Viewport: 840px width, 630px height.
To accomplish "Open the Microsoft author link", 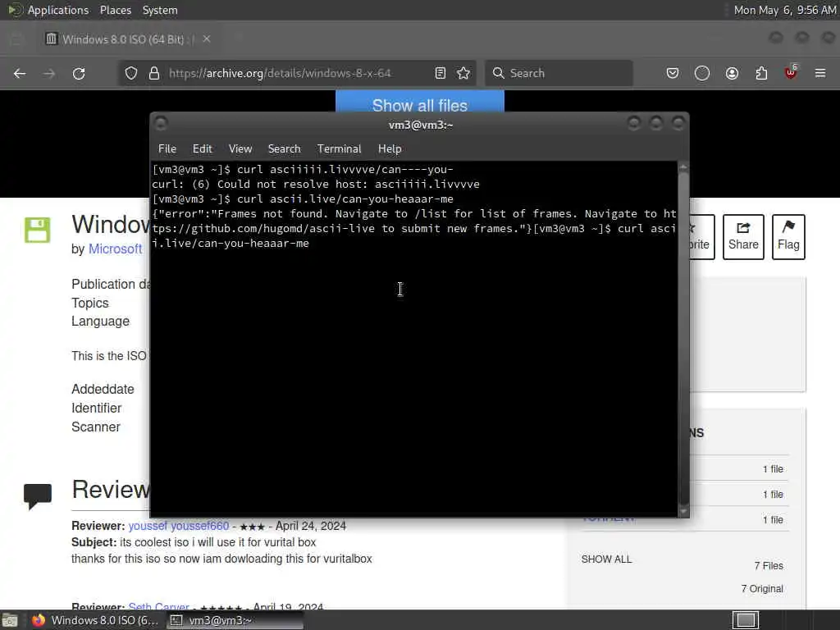I will tap(115, 249).
